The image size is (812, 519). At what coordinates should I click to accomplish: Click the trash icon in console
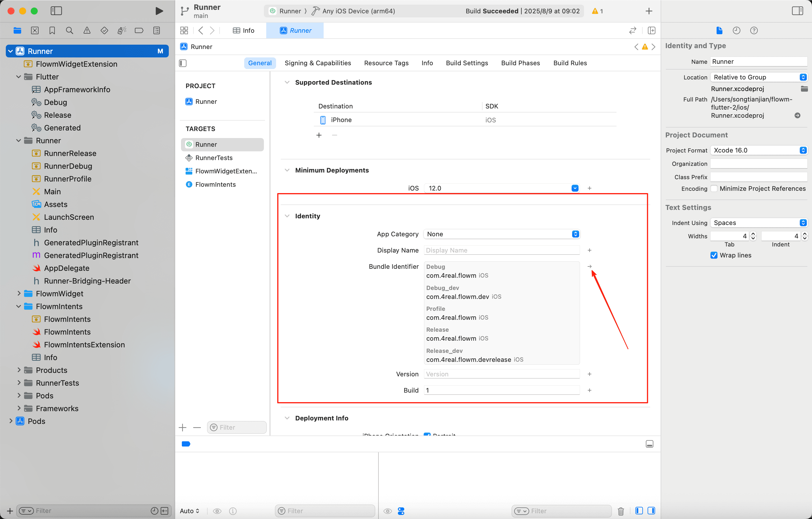coord(621,511)
